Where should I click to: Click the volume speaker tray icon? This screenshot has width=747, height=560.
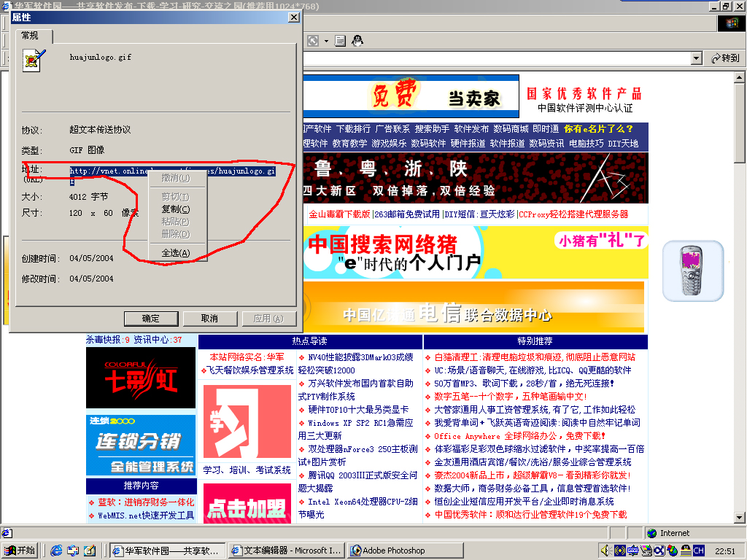pos(606,551)
